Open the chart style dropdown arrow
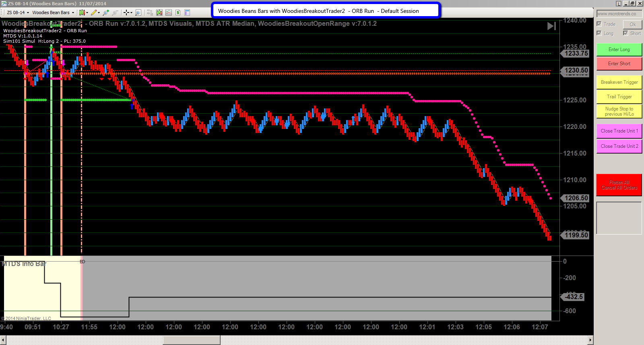 click(x=87, y=12)
